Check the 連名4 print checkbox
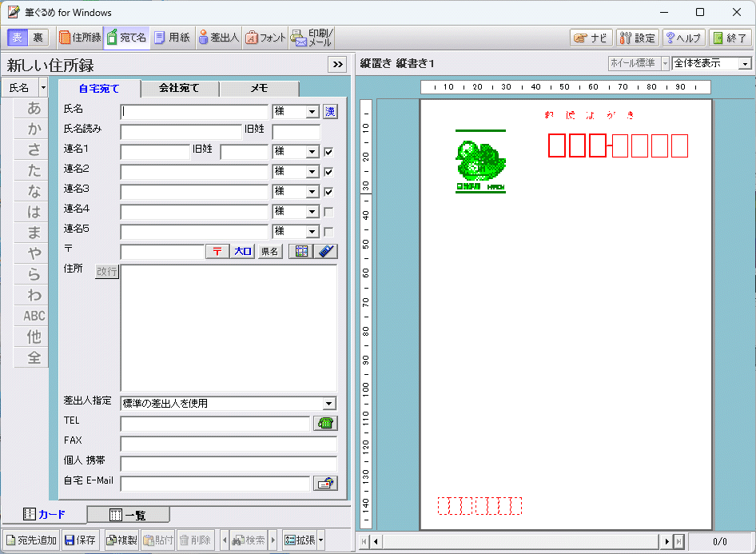Viewport: 756px width, 554px height. 328,212
